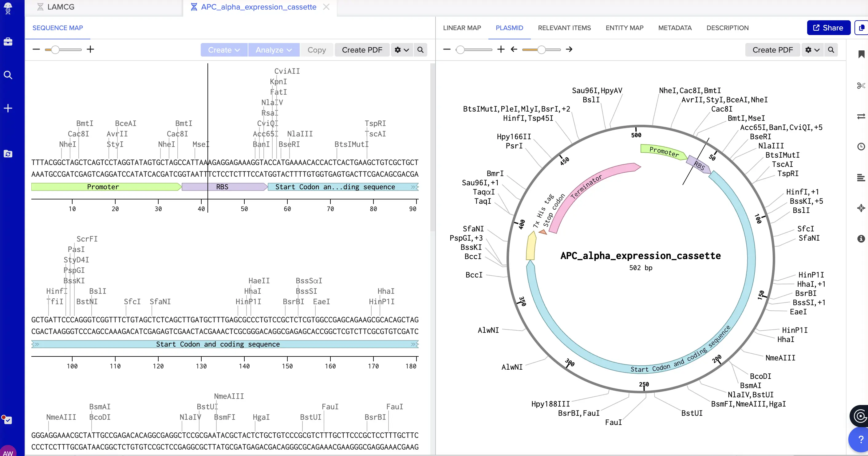Open search from the left sidebar magnifier
This screenshot has width=868, height=456.
[8, 75]
